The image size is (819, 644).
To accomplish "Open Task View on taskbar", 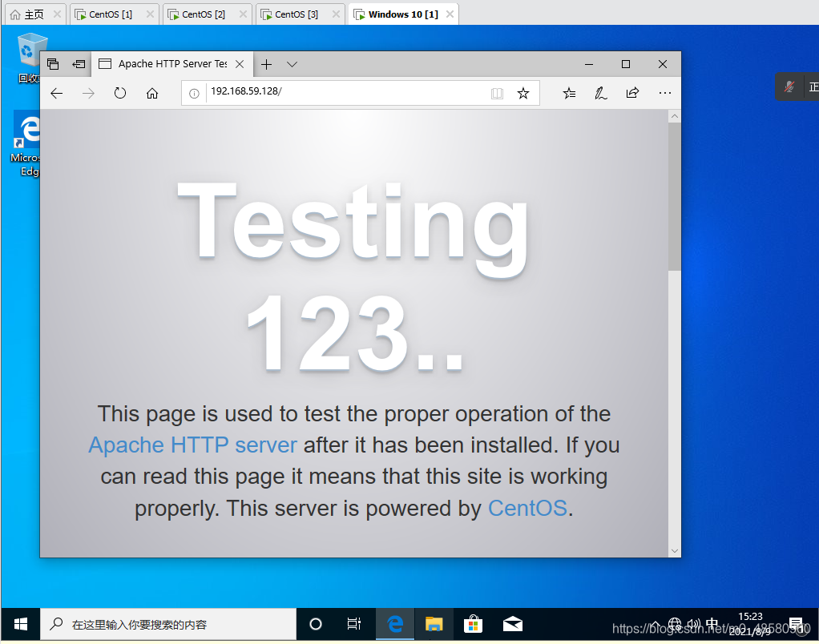I will click(353, 624).
